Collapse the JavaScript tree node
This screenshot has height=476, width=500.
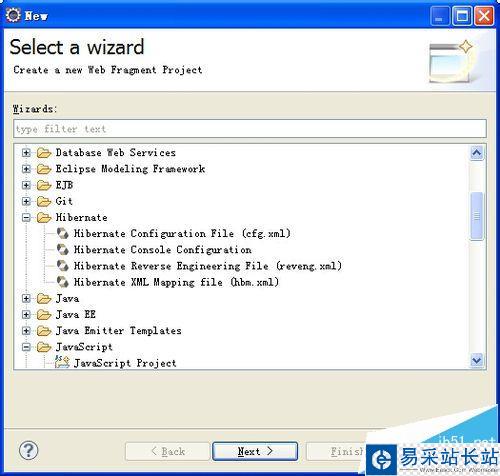point(26,347)
